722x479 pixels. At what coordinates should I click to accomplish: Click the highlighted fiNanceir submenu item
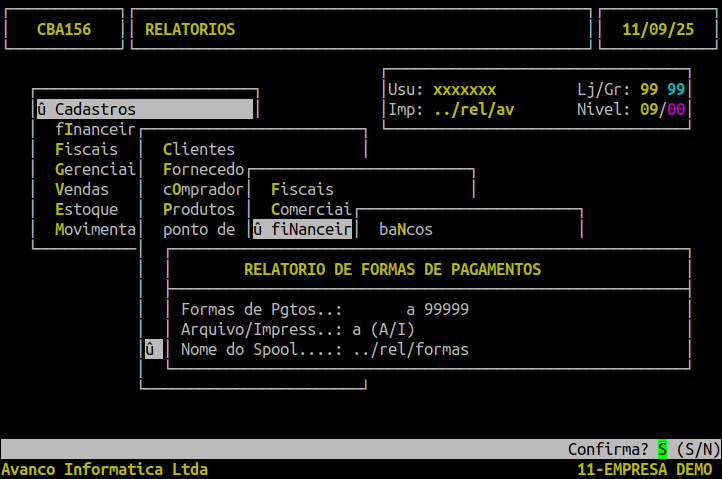(x=303, y=229)
